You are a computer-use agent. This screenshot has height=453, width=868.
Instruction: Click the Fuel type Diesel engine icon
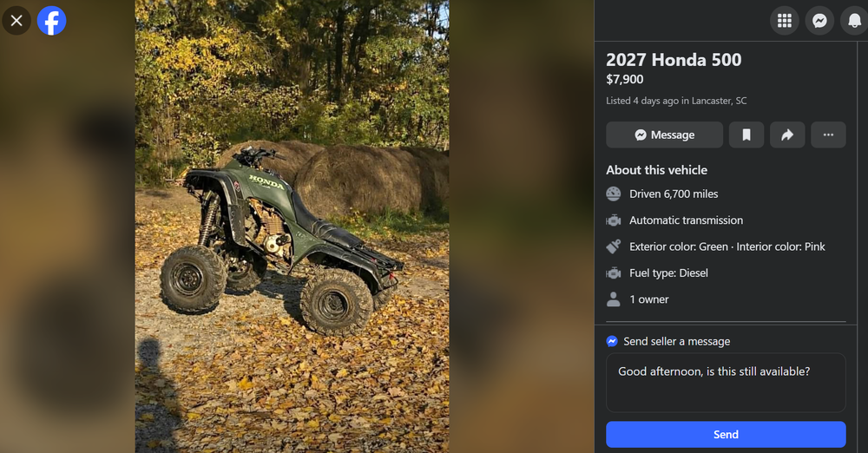pyautogui.click(x=614, y=273)
